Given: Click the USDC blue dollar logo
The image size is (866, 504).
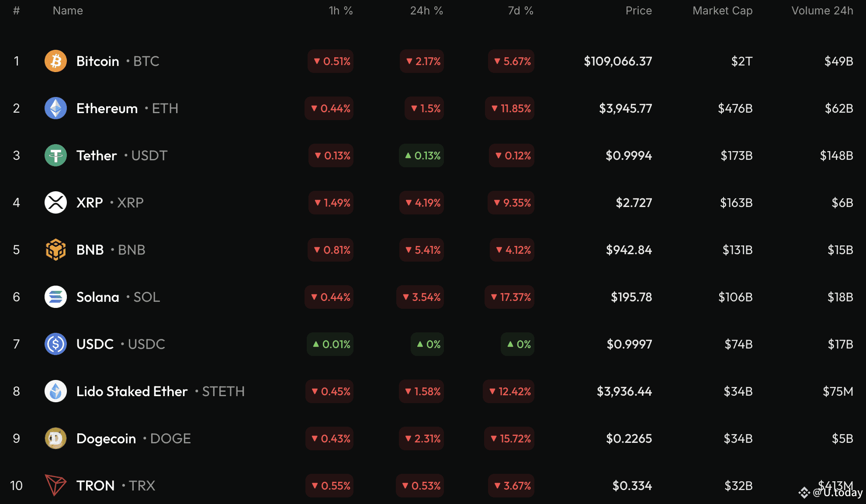Looking at the screenshot, I should 55,344.
